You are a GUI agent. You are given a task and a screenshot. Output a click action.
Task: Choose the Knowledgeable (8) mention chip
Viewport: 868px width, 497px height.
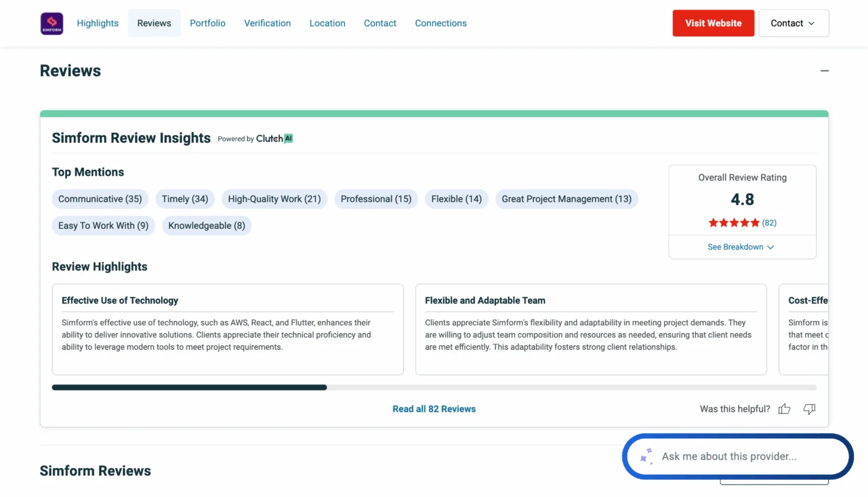(207, 225)
